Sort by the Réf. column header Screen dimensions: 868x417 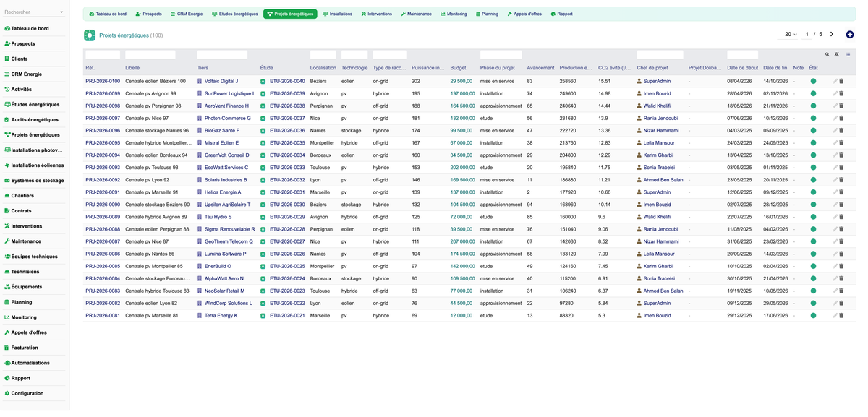[90, 68]
